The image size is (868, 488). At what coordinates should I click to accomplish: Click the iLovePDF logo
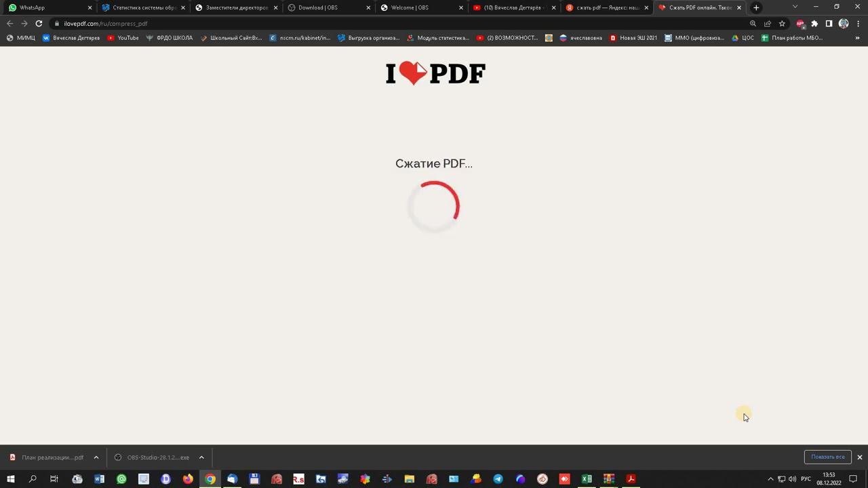(x=435, y=73)
